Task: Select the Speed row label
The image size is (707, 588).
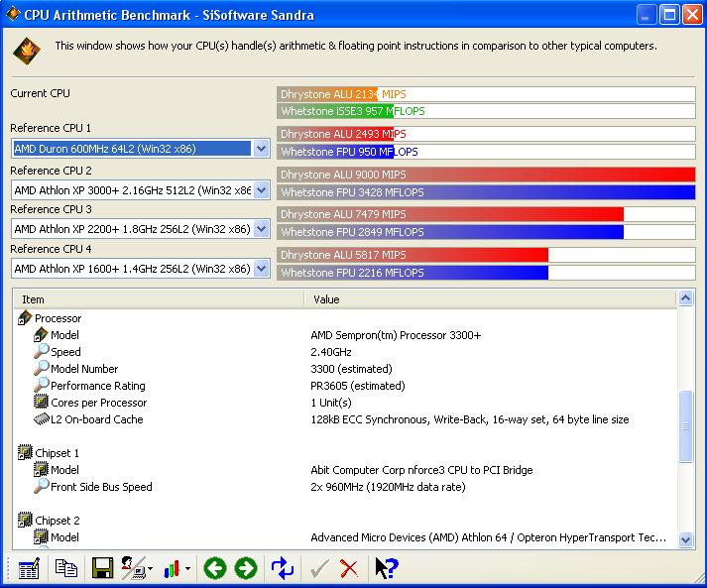Action: coord(65,352)
